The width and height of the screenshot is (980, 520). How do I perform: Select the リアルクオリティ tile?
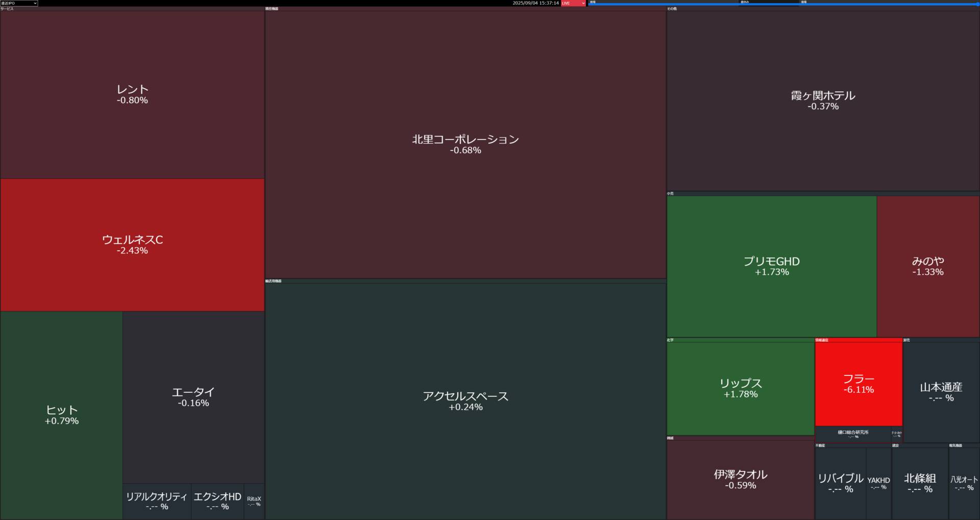(157, 501)
